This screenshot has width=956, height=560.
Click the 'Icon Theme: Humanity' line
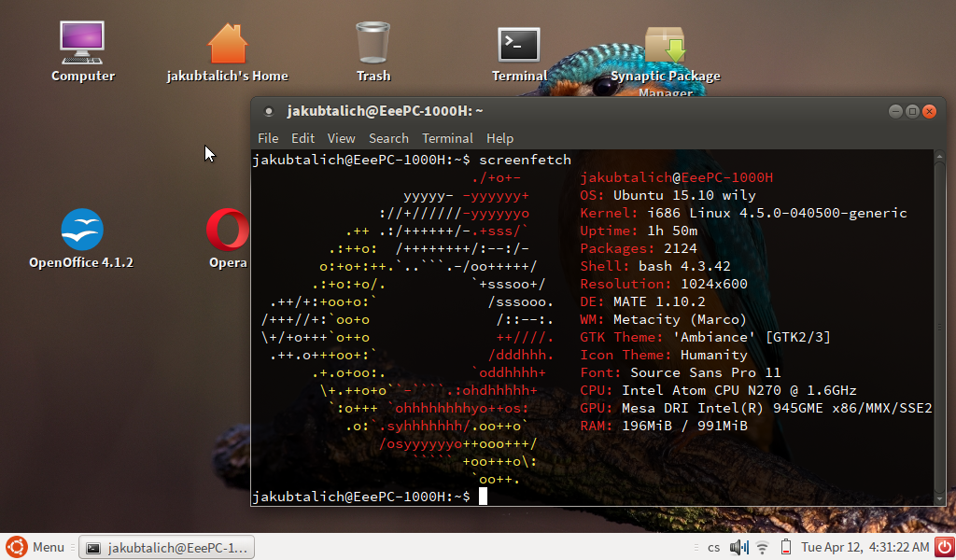point(664,355)
